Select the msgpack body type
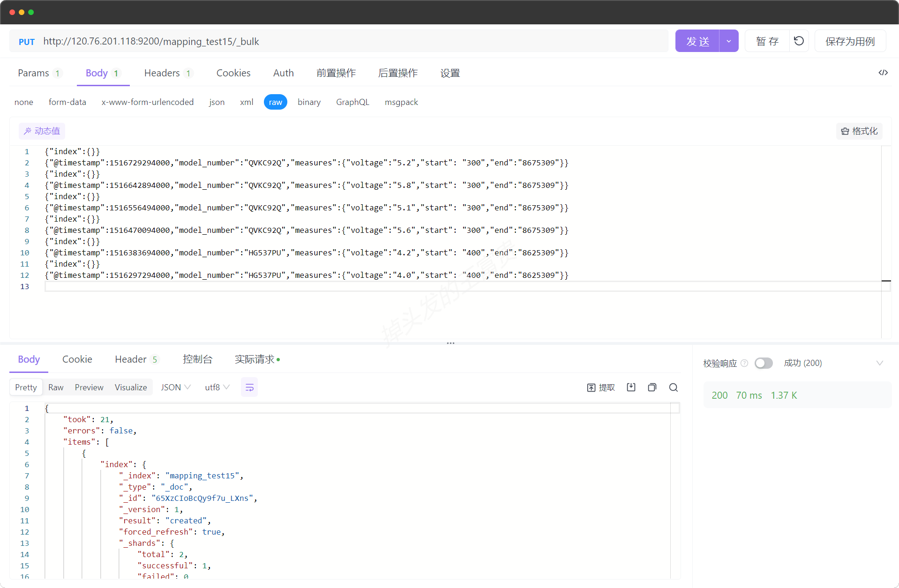 [x=401, y=102]
